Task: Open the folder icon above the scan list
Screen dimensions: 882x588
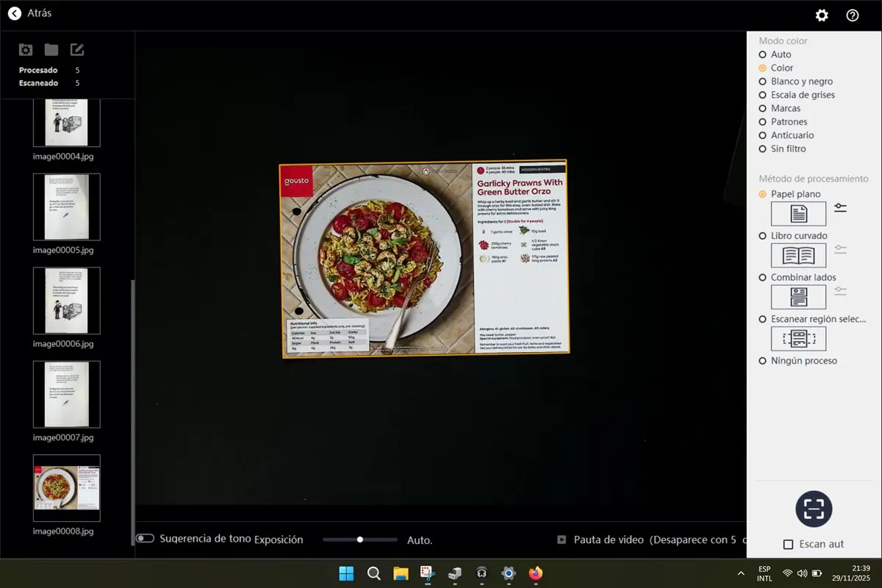Action: tap(51, 50)
